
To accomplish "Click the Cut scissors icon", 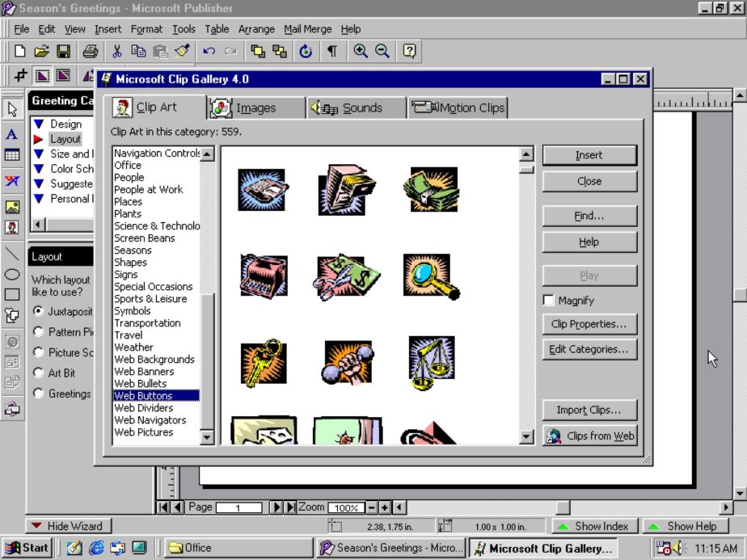I will [x=116, y=51].
